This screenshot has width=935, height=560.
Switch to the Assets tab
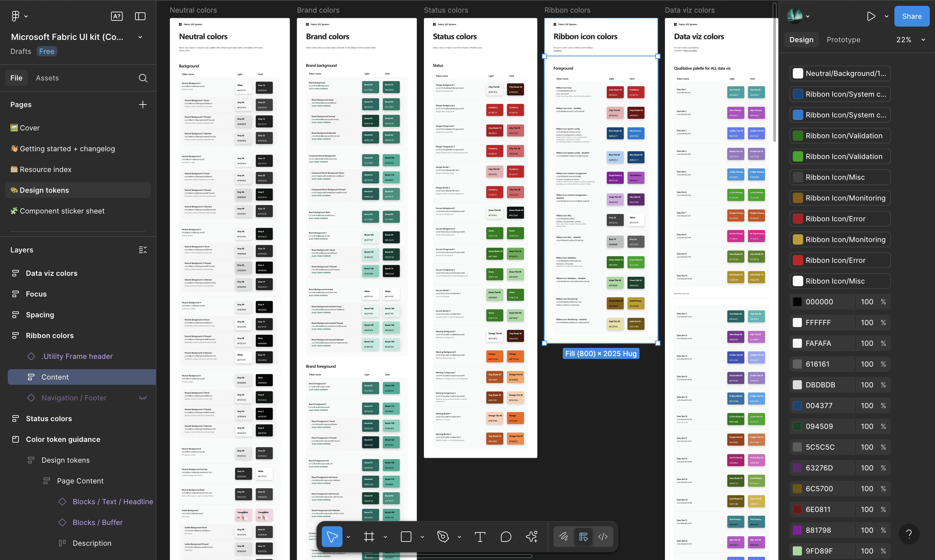pyautogui.click(x=47, y=78)
